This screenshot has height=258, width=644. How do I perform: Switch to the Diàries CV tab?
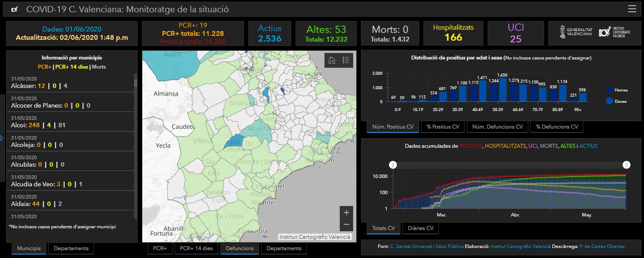tap(420, 228)
